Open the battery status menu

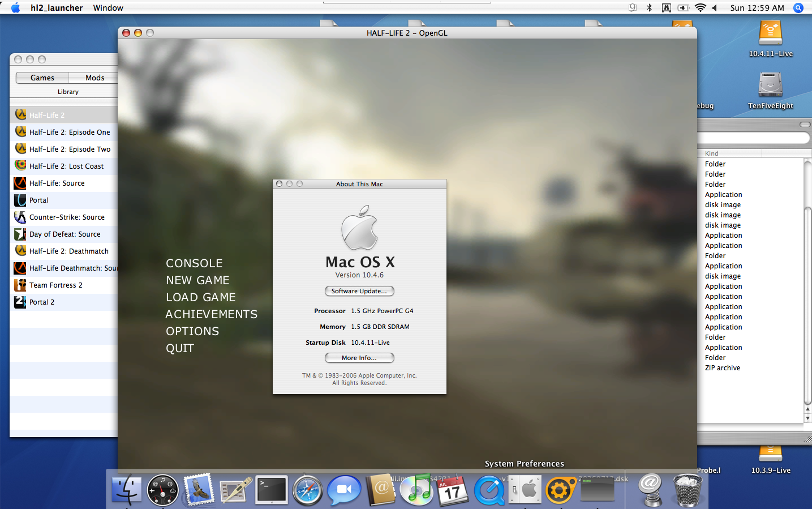pos(684,8)
